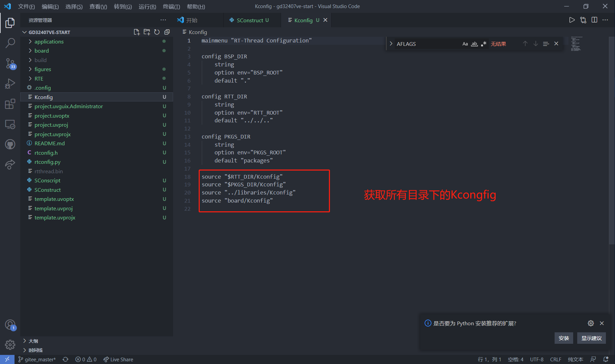Change UTF-8 encoding from status bar

tap(536, 359)
